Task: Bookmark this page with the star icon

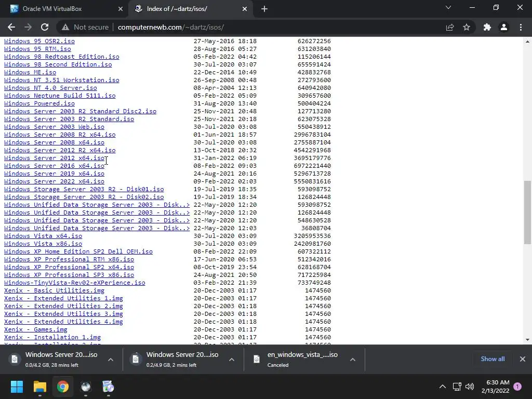Action: pyautogui.click(x=467, y=27)
